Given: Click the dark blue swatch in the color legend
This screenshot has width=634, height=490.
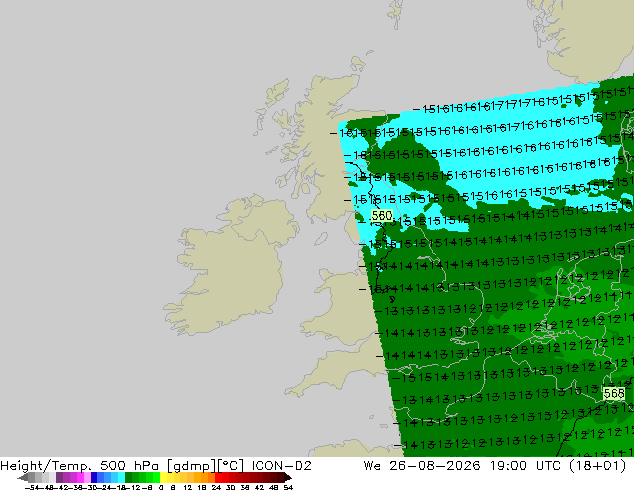Looking at the screenshot, I should [94, 477].
